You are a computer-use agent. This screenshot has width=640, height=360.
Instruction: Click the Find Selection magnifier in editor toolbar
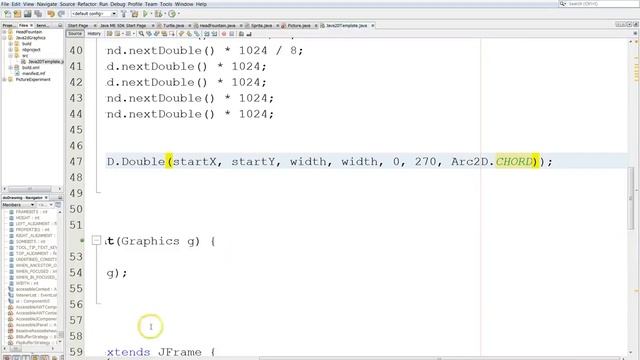141,34
